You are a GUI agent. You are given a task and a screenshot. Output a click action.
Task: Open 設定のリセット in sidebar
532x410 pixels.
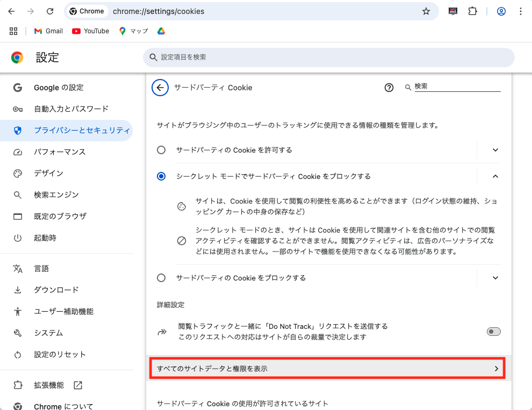pyautogui.click(x=67, y=355)
